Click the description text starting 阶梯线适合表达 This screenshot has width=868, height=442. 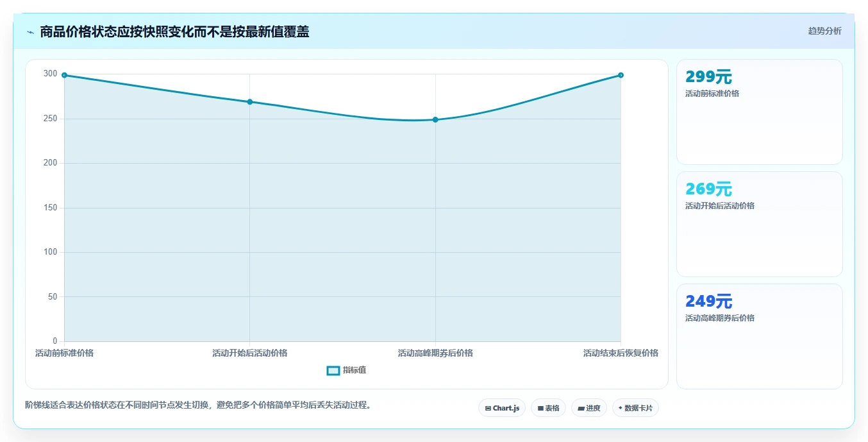click(x=199, y=405)
